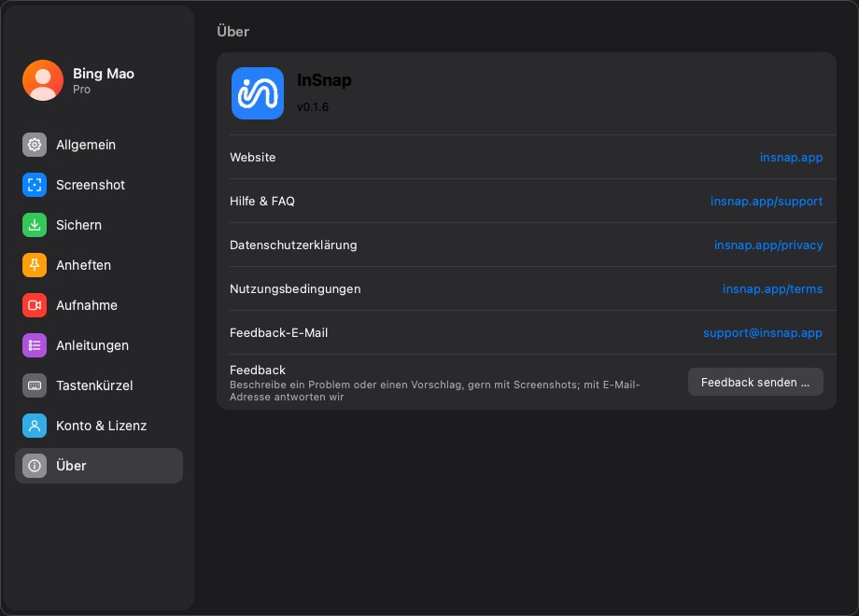Visit the insnap.app/privacy link

[768, 245]
